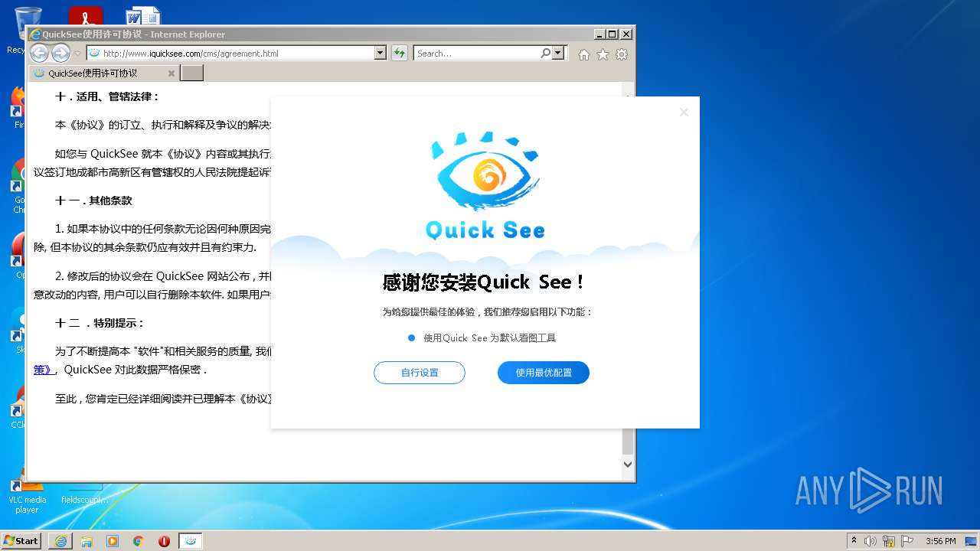The width and height of the screenshot is (980, 551).
Task: Go back in Internet Explorer
Action: pos(39,53)
